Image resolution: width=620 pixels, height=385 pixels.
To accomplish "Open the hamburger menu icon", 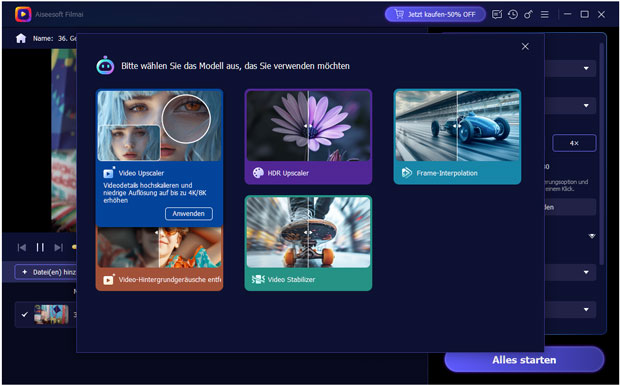I will 545,15.
